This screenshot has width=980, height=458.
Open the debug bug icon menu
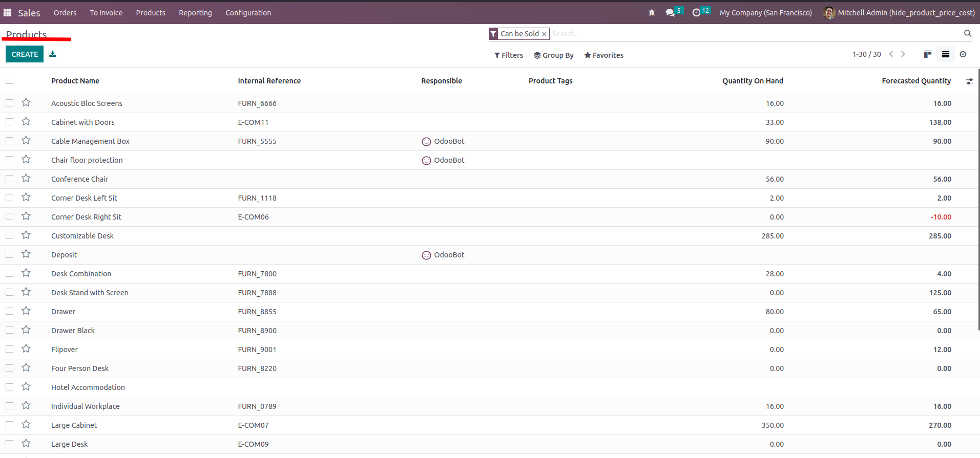(652, 13)
